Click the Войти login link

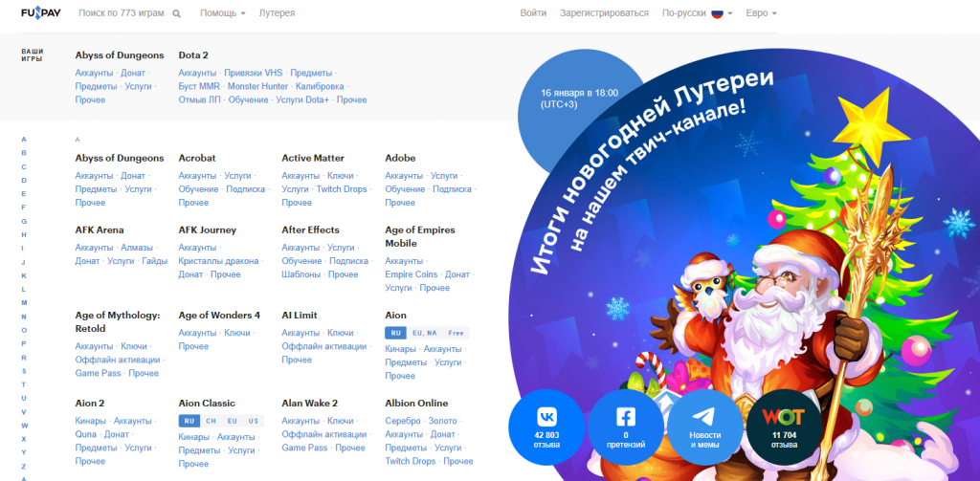[533, 13]
